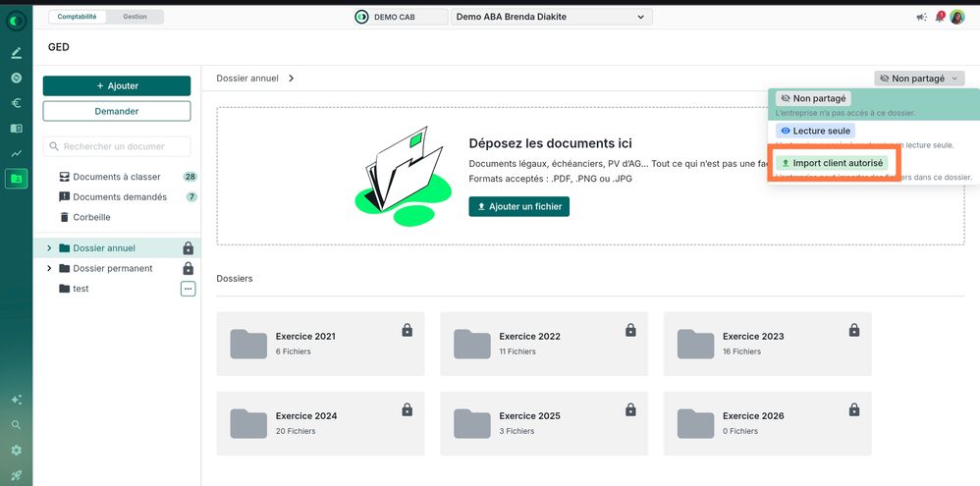Open the chart trend sidebar icon
The width and height of the screenshot is (980, 486).
[17, 154]
